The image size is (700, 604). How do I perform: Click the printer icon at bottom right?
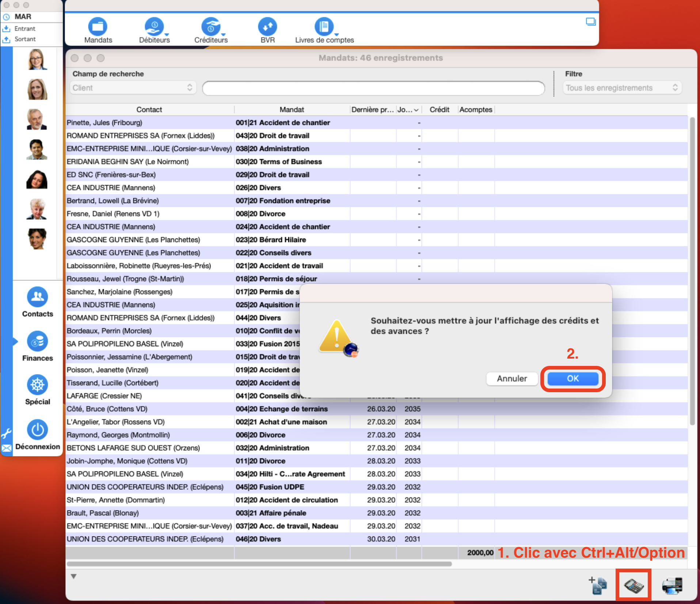(x=672, y=585)
